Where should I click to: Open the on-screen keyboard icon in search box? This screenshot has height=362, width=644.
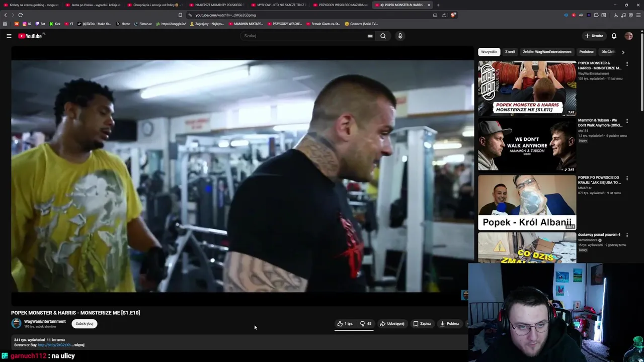click(x=370, y=36)
